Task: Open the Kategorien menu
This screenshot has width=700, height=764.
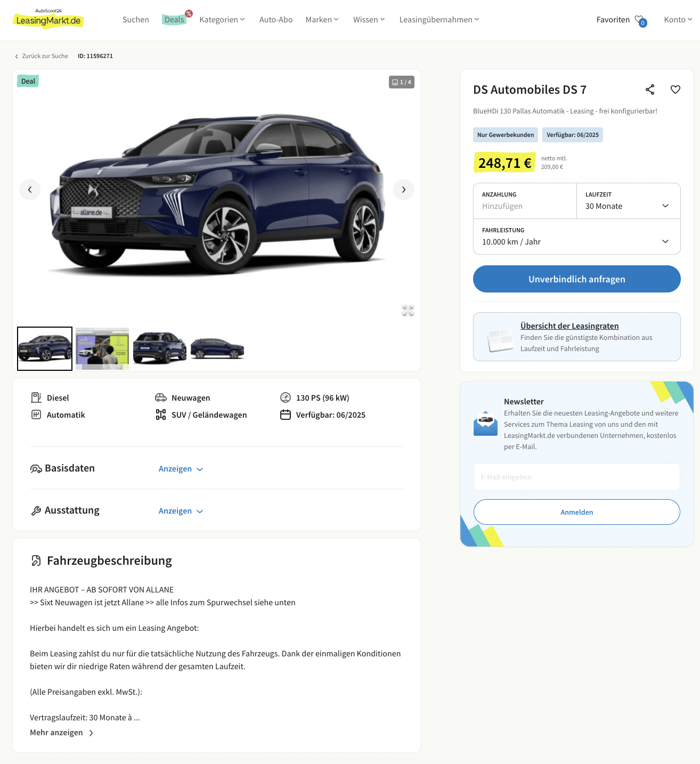Action: 222,20
